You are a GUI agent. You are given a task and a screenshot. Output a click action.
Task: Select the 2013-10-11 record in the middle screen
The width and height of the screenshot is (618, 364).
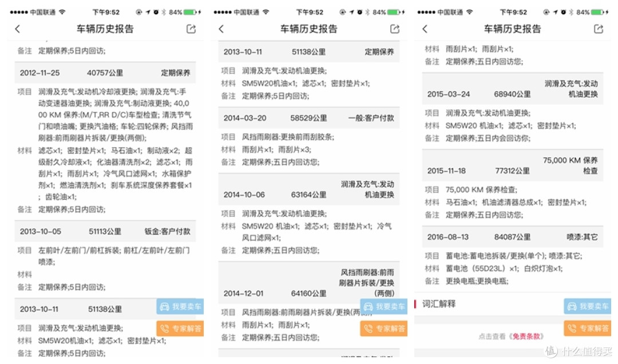(x=309, y=52)
